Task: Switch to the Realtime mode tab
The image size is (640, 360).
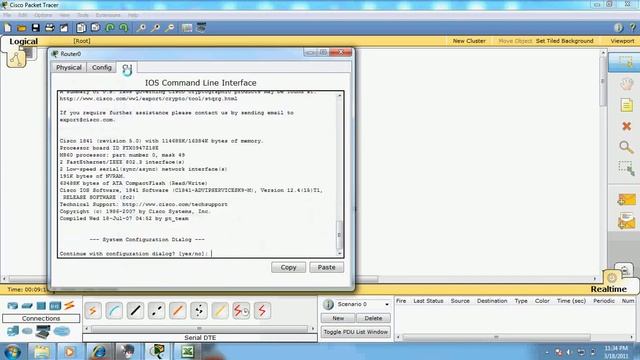Action: click(608, 289)
